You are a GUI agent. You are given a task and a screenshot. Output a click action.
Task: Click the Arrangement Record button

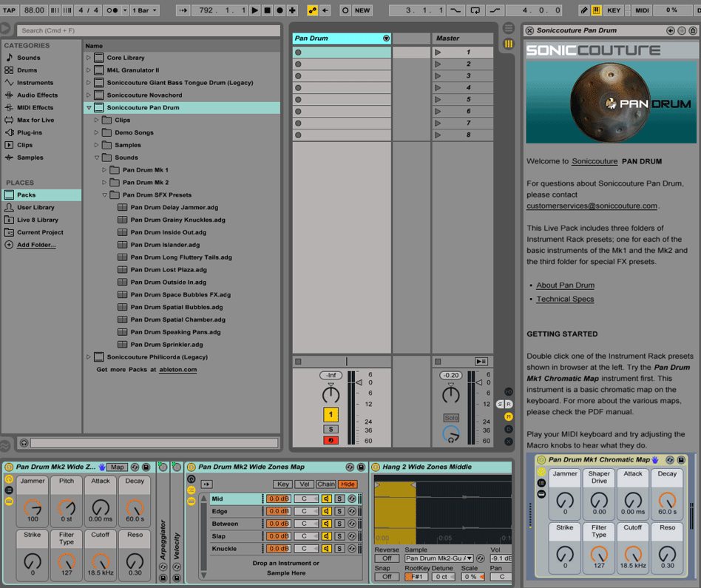(x=280, y=10)
